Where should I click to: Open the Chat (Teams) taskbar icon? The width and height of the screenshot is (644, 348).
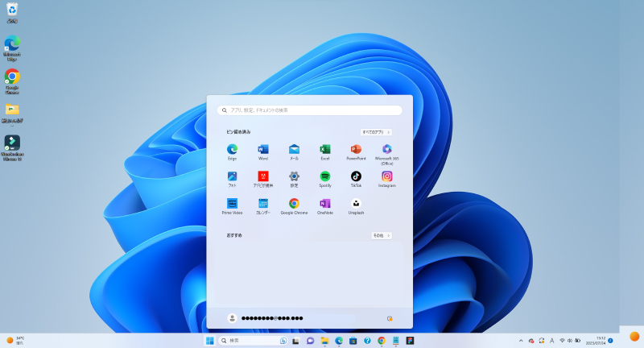[310, 341]
